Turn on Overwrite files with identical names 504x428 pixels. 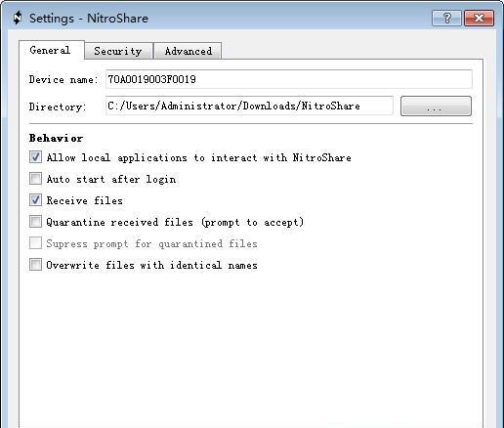[35, 265]
